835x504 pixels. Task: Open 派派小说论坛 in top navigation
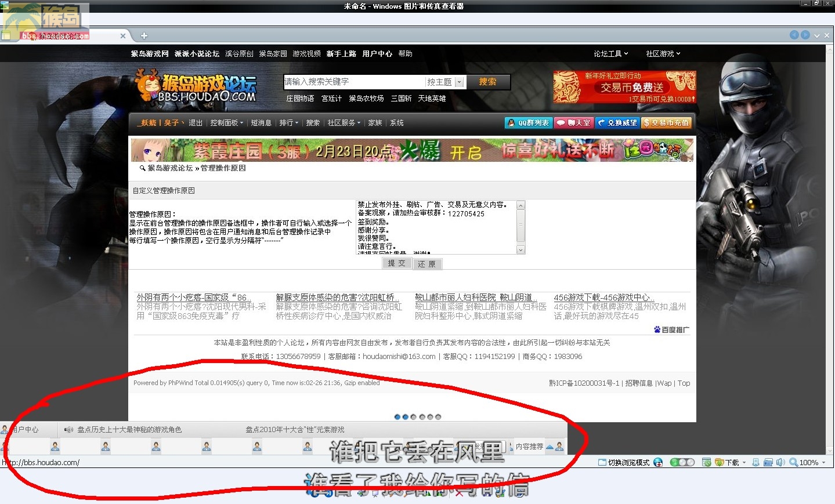pyautogui.click(x=197, y=53)
